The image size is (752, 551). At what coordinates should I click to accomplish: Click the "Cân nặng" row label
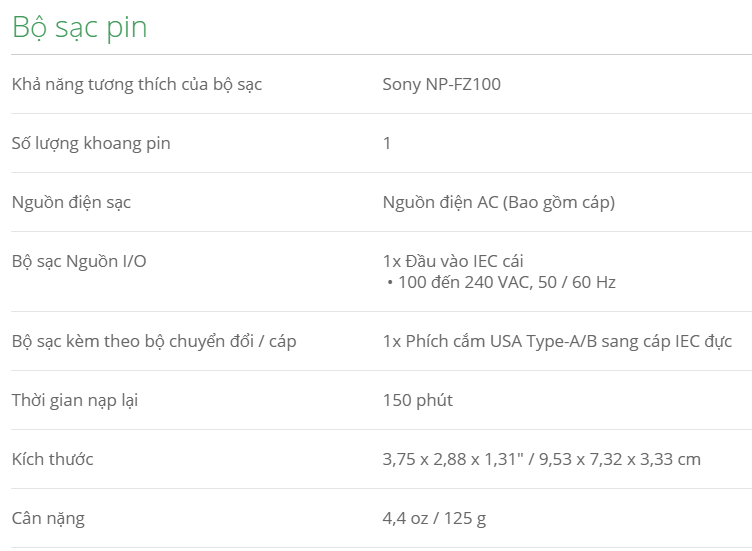(48, 518)
